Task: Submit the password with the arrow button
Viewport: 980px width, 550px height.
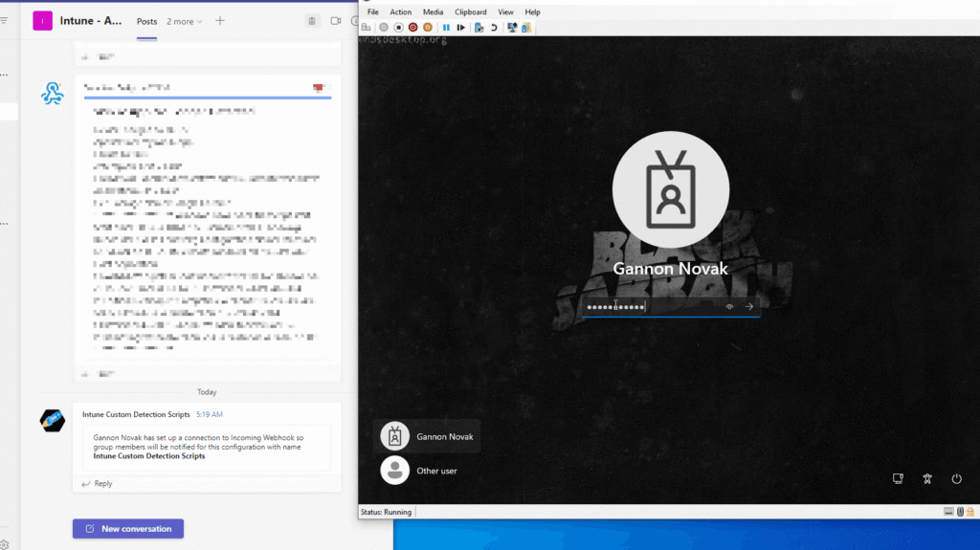Action: (x=749, y=307)
